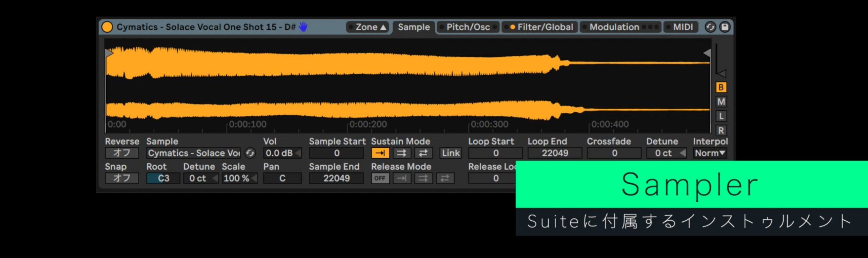Click the Release Mode OFF button
The image size is (868, 258).
380,178
